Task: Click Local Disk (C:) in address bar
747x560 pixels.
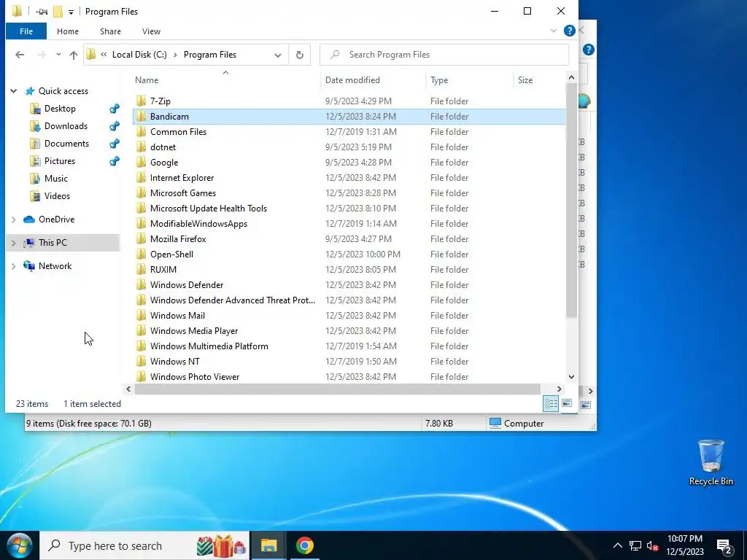Action: click(139, 55)
